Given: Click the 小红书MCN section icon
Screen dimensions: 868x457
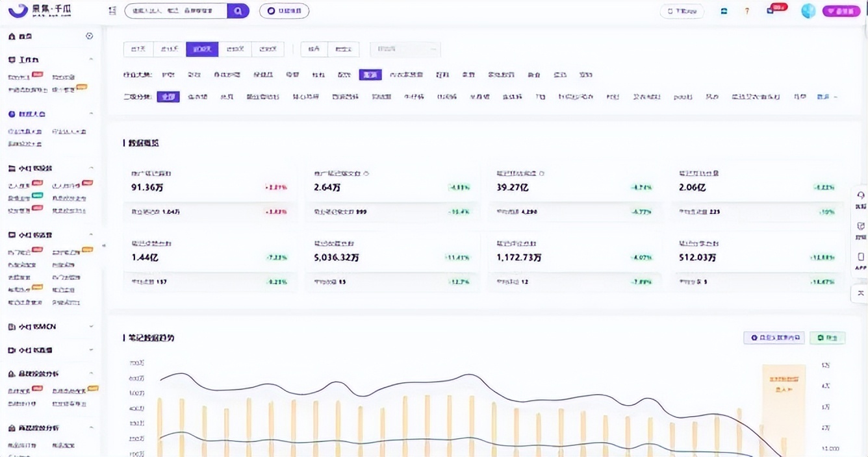Looking at the screenshot, I should [12, 327].
